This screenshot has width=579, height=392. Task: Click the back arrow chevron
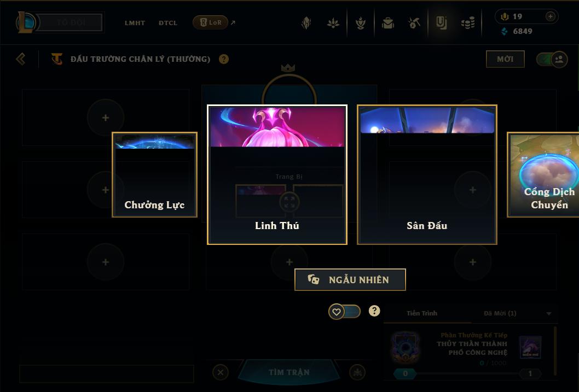click(x=21, y=59)
